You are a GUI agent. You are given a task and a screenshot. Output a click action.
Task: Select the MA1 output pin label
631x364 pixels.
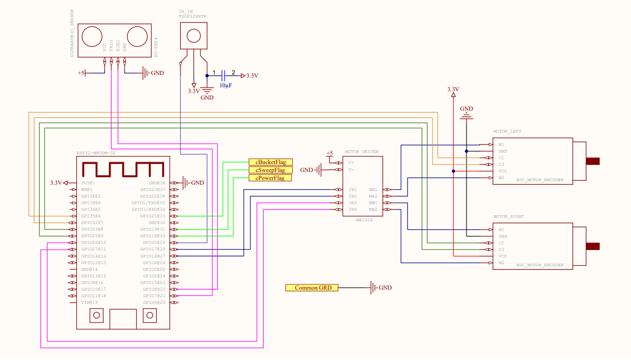pos(373,190)
